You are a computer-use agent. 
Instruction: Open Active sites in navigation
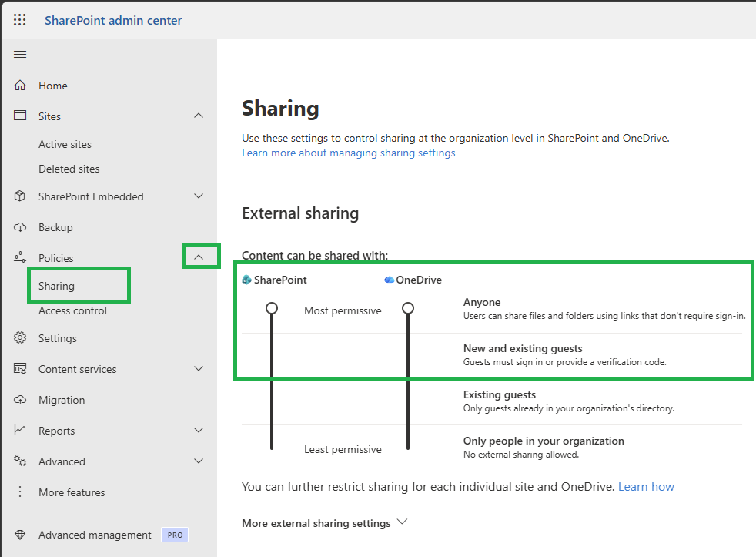click(x=65, y=144)
